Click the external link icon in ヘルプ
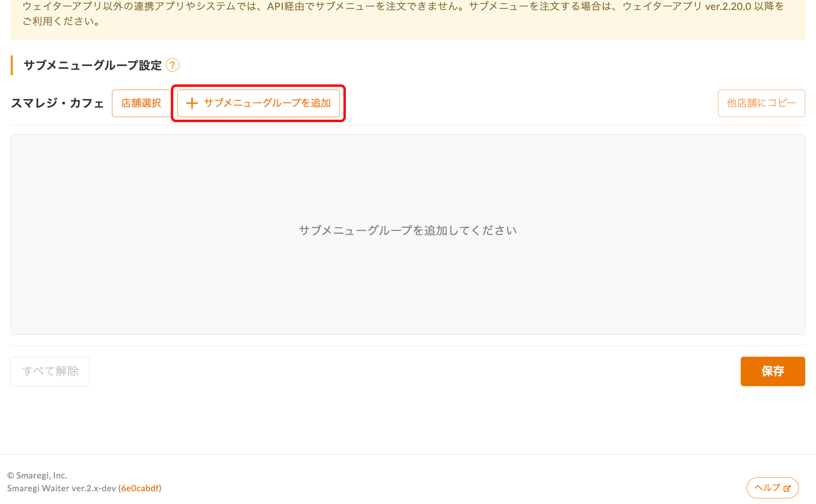The image size is (816, 504). click(x=787, y=488)
